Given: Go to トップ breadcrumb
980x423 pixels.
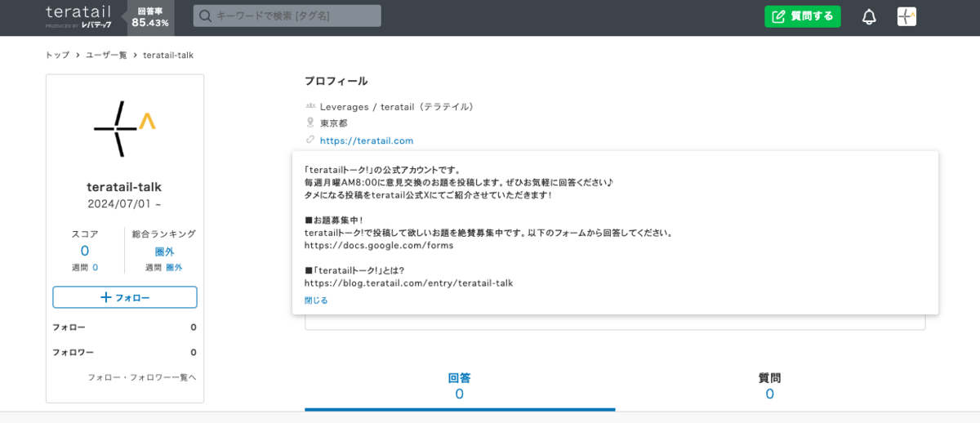Looking at the screenshot, I should point(57,55).
